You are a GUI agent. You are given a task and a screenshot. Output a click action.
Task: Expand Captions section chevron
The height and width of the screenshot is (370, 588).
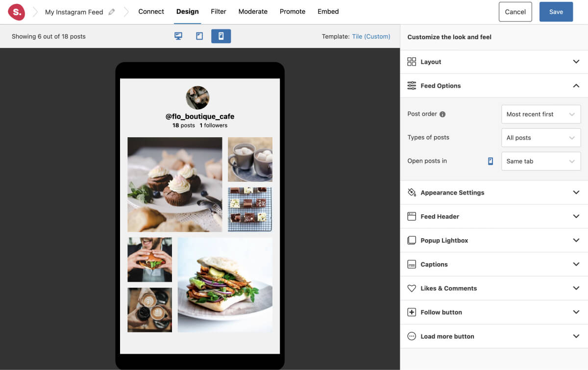pos(576,265)
